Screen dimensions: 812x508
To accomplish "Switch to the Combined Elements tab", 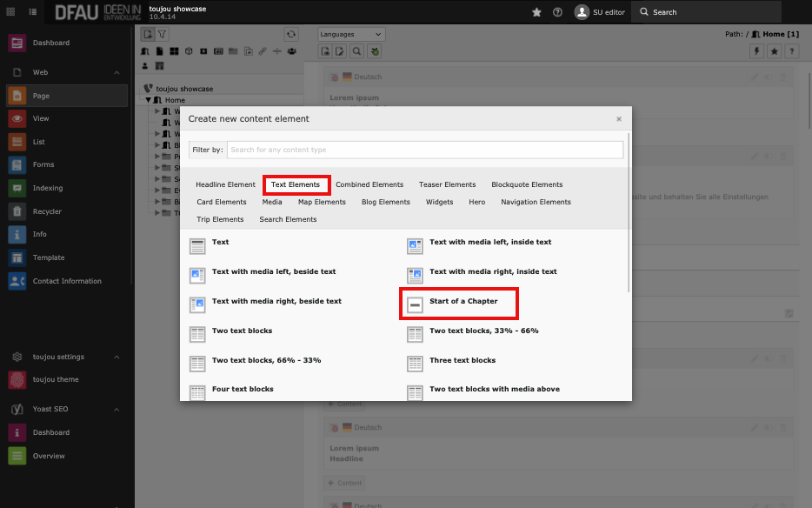I will [369, 184].
